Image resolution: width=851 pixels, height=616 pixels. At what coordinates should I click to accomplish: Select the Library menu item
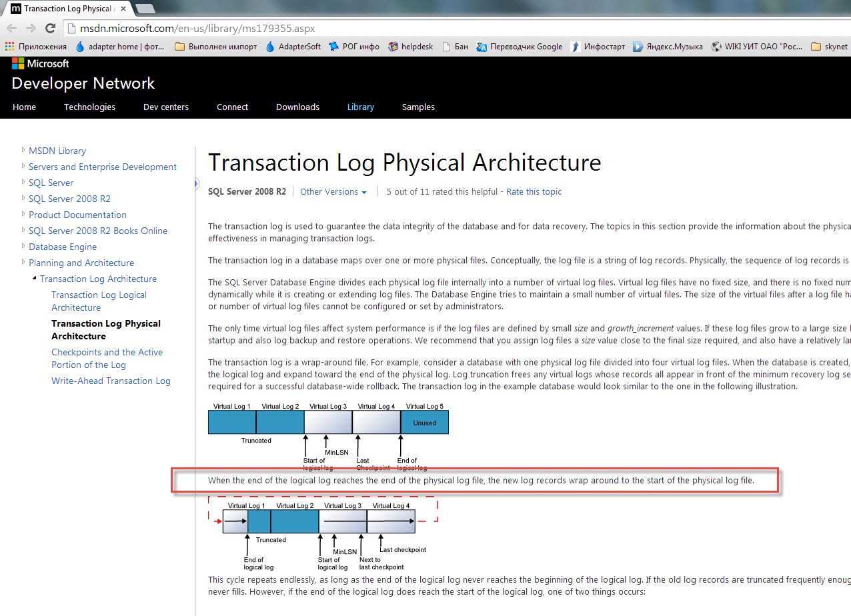click(x=361, y=107)
